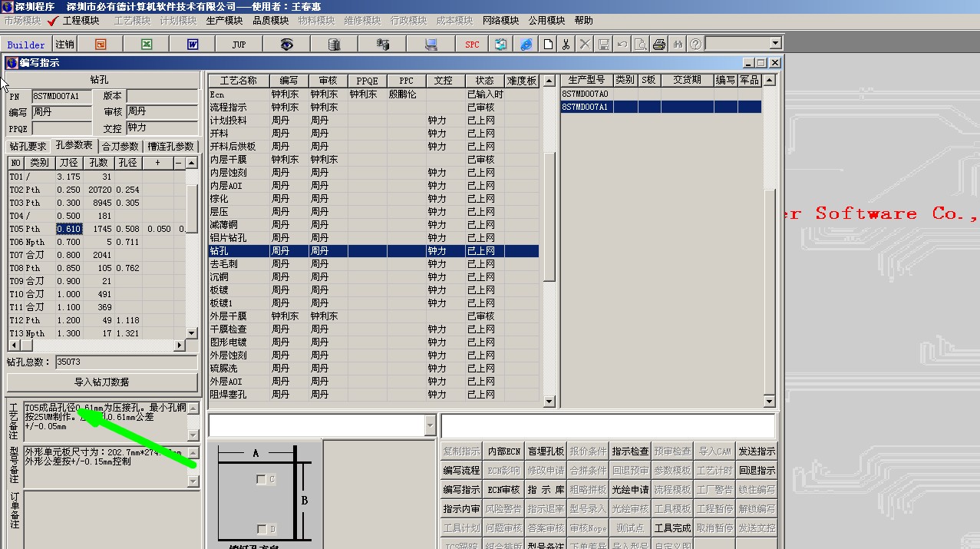Open the 工程模块 menu
980x549 pixels.
tap(81, 21)
